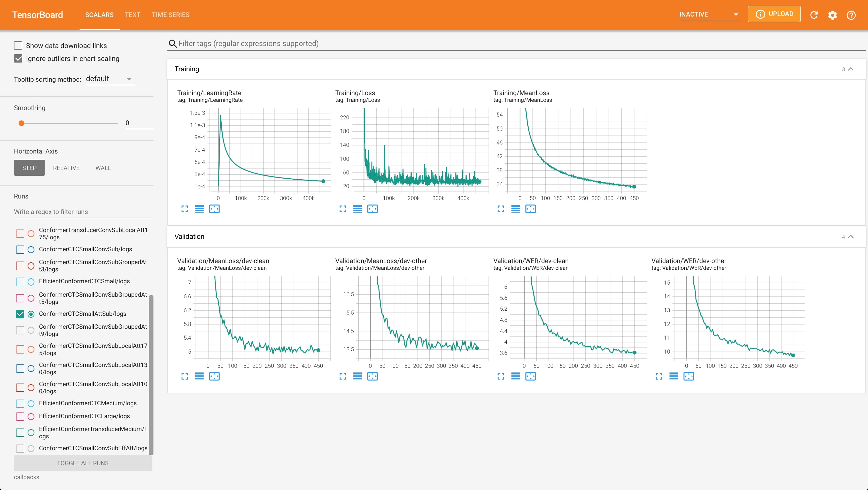Click the TOGGLE ALL RUNS button
The width and height of the screenshot is (868, 490).
click(83, 463)
